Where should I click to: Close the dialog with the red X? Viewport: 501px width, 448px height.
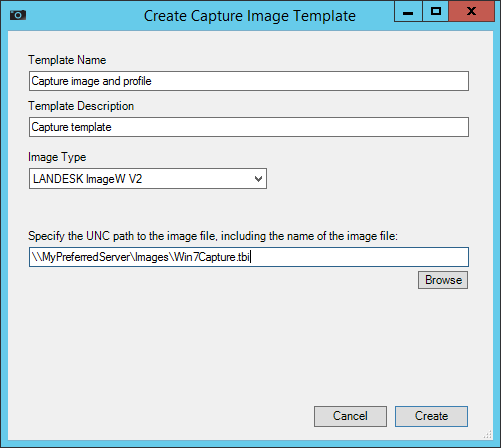click(x=472, y=11)
